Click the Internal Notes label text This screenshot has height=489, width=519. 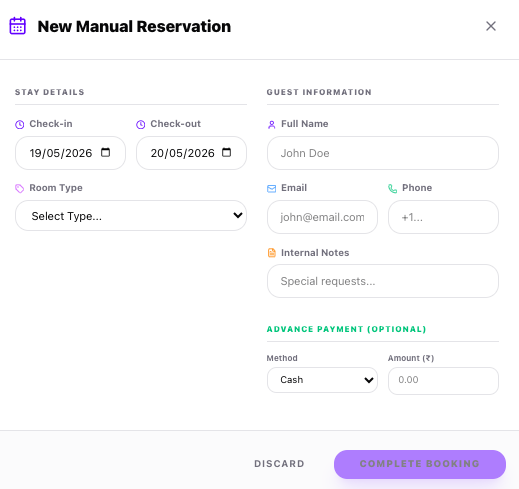pos(315,253)
